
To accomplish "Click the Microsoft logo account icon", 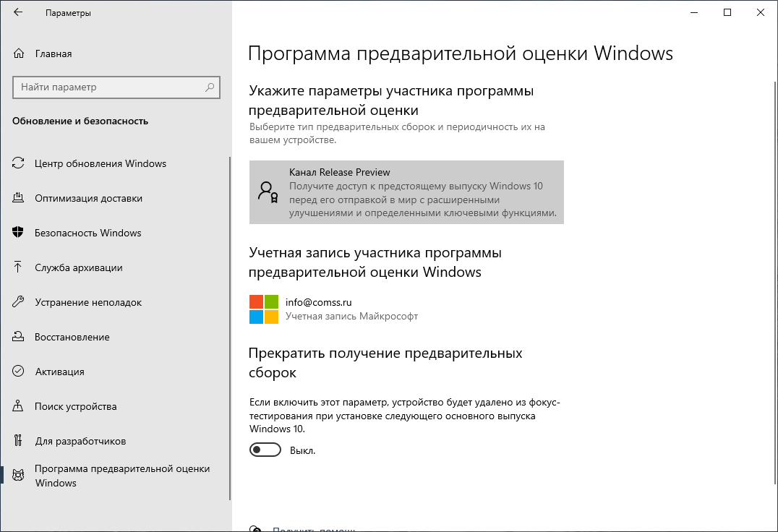I will point(264,309).
